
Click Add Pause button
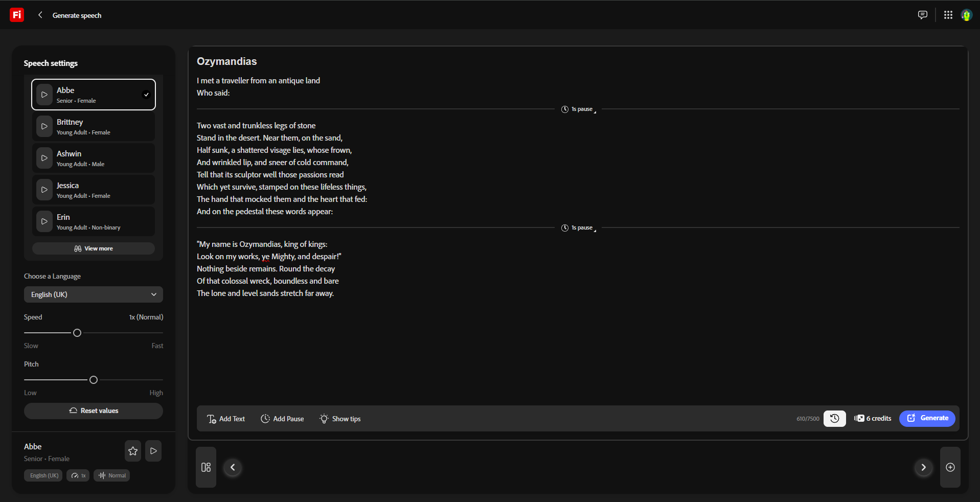(x=282, y=419)
